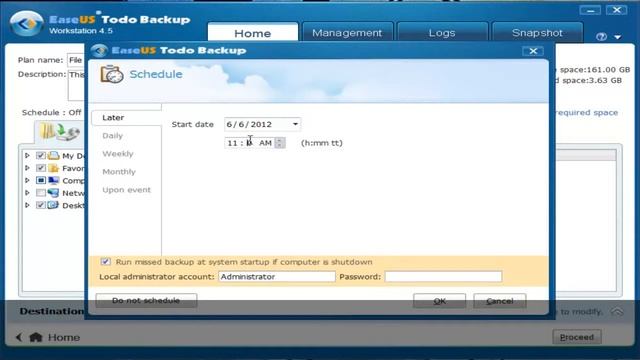Switch to the Management tab
This screenshot has width=640, height=360.
click(347, 33)
